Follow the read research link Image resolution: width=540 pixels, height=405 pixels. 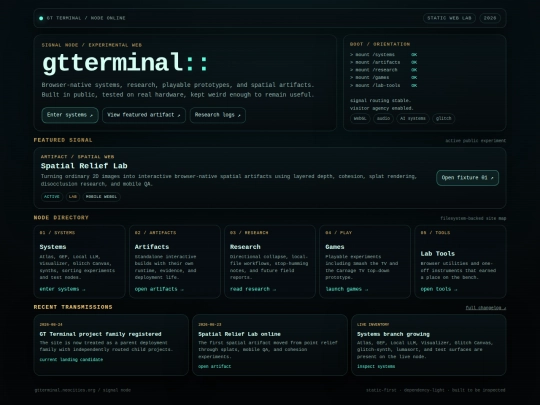pos(253,289)
